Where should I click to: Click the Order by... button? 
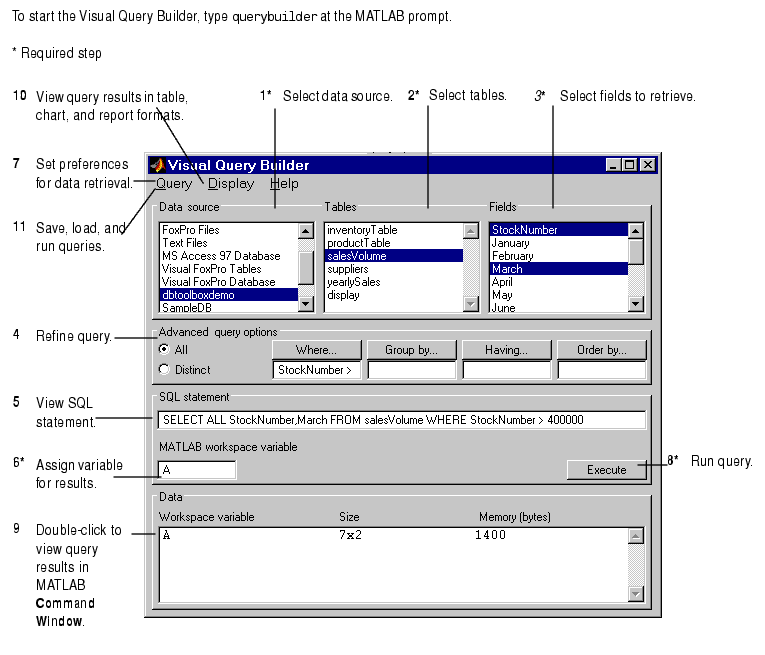pos(602,350)
